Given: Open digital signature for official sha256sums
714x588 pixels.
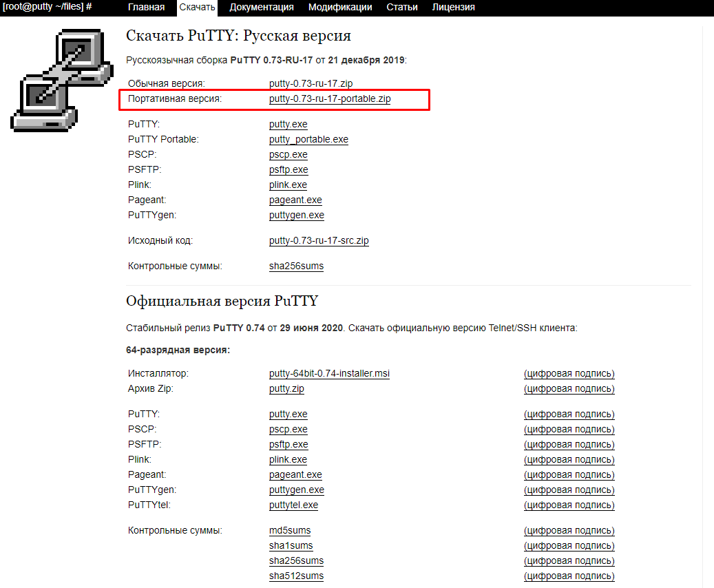Looking at the screenshot, I should (569, 560).
